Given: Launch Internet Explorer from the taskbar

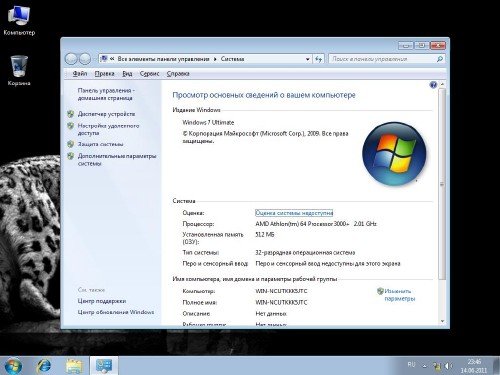Looking at the screenshot, I should pos(44,366).
